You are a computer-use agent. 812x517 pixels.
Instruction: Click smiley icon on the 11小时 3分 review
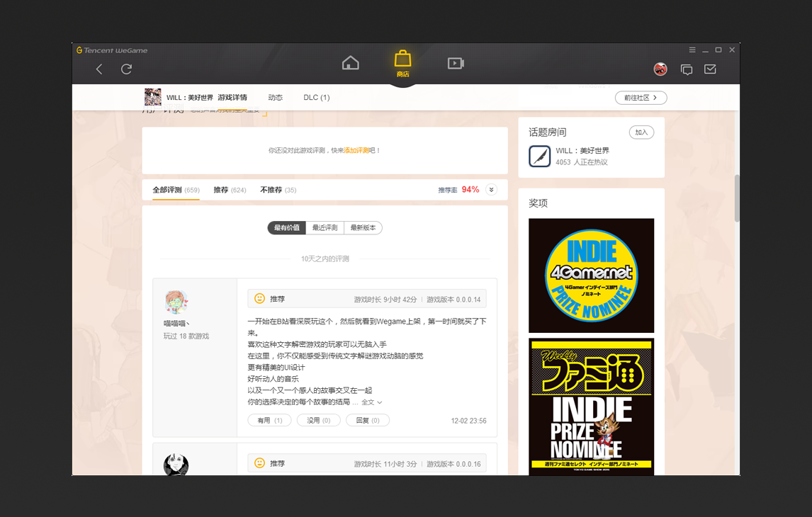pos(259,463)
